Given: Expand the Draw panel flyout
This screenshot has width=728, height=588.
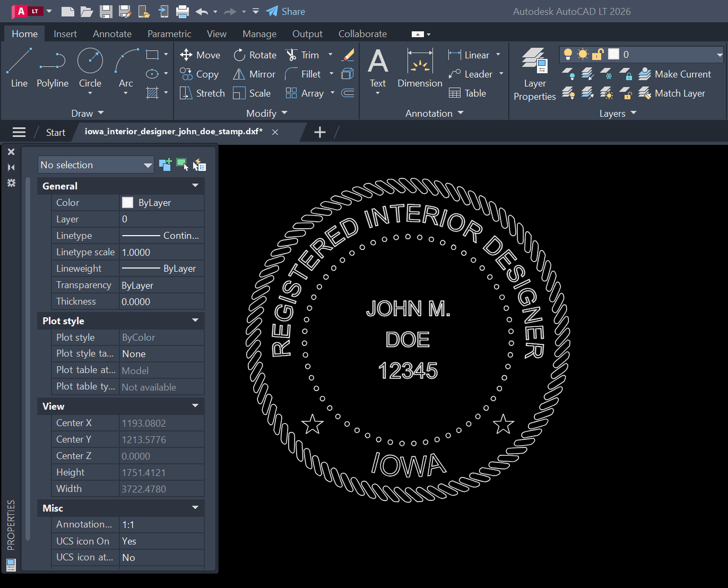Looking at the screenshot, I should (x=88, y=113).
